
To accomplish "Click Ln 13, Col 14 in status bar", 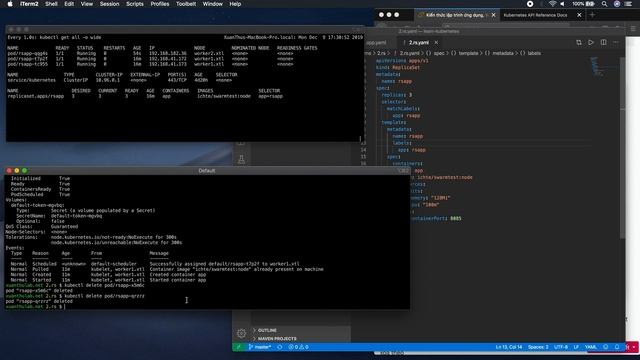I will coord(509,347).
